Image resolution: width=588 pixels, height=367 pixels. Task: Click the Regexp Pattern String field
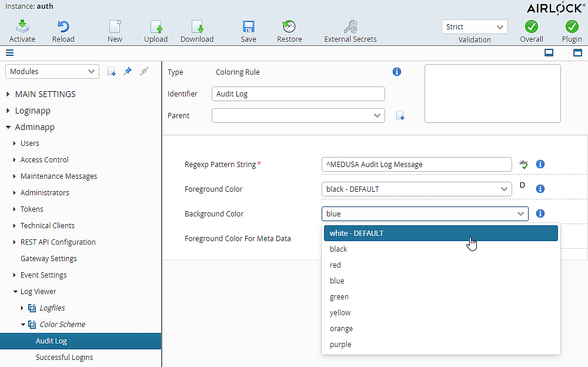click(x=417, y=164)
